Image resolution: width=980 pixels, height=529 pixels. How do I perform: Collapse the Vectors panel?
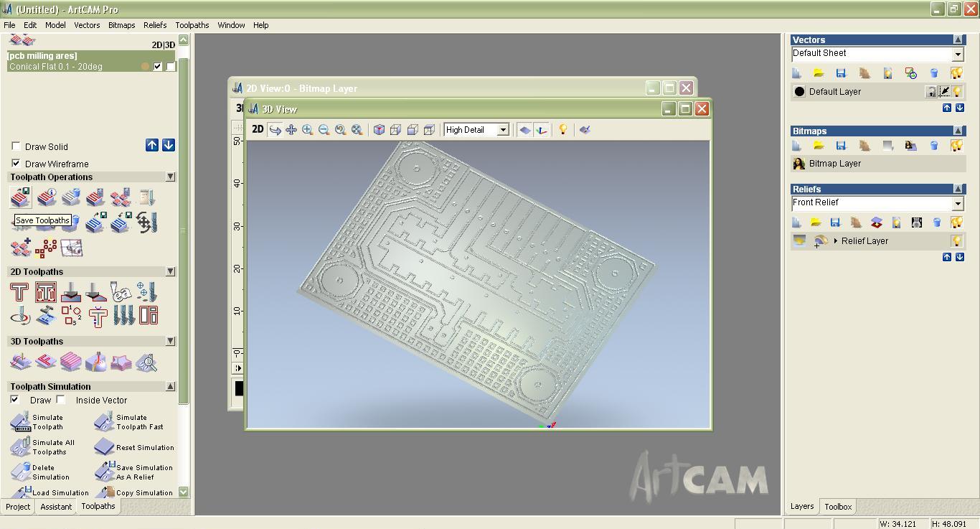[x=958, y=39]
